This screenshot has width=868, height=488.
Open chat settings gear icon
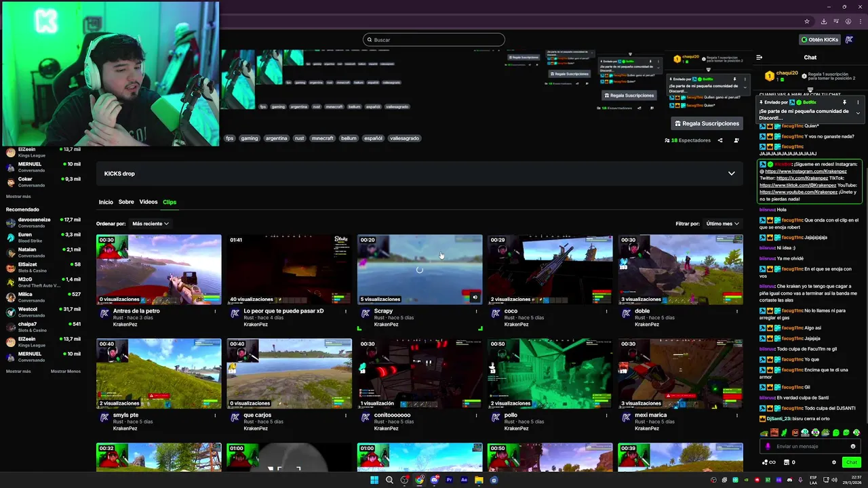pyautogui.click(x=834, y=462)
